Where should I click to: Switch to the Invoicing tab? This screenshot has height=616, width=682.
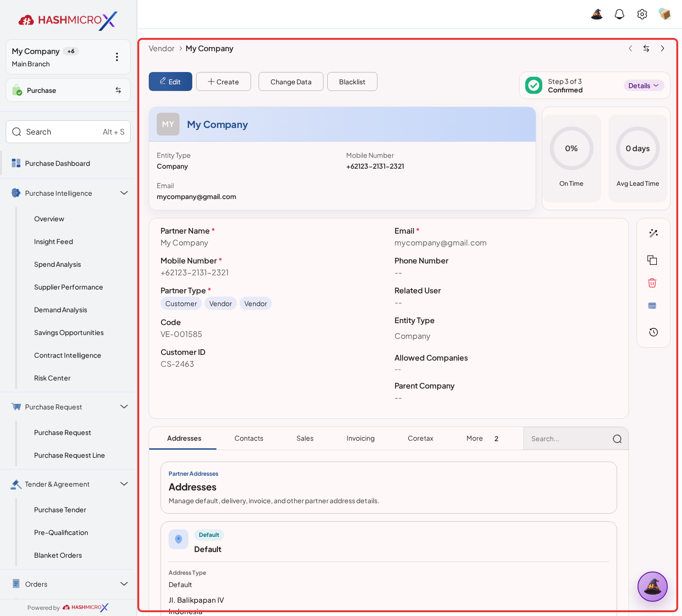(360, 438)
